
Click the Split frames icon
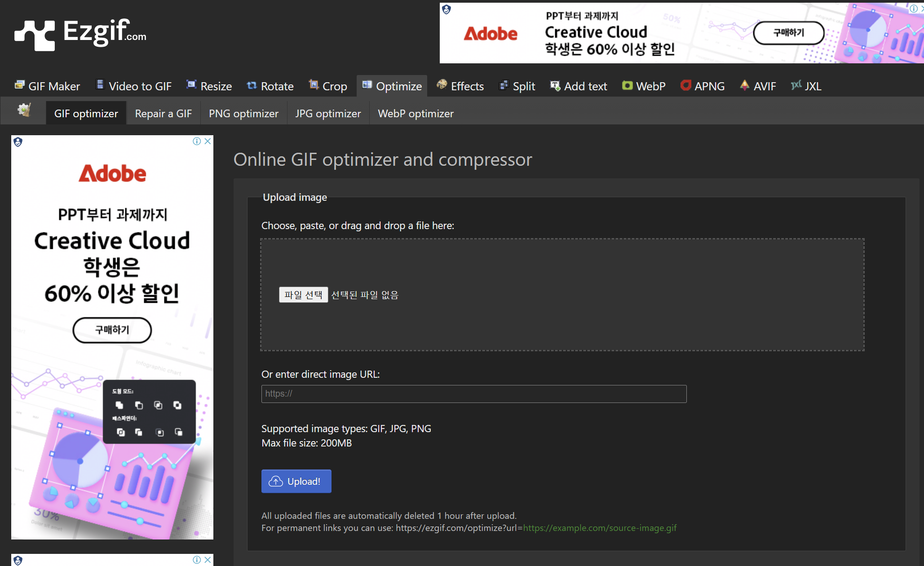point(504,85)
